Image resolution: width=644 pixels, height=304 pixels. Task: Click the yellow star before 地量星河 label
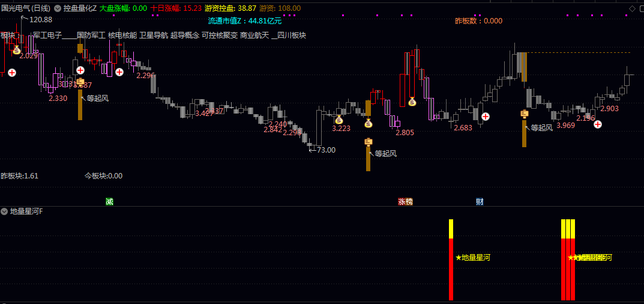pyautogui.click(x=459, y=258)
